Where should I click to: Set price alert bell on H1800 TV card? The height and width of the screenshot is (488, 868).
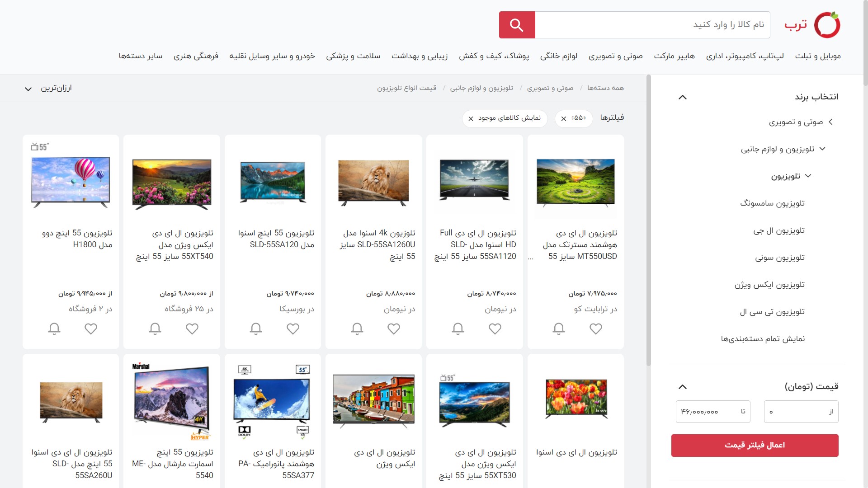(x=54, y=329)
